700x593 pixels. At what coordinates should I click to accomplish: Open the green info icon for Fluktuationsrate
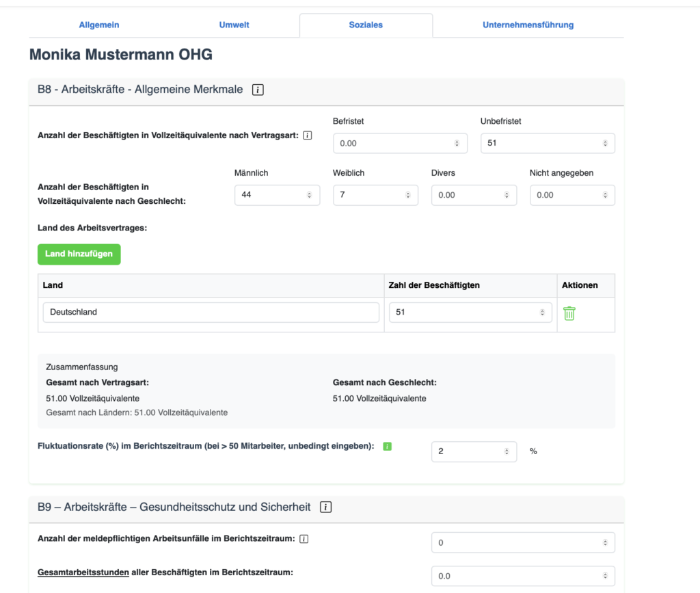point(388,446)
